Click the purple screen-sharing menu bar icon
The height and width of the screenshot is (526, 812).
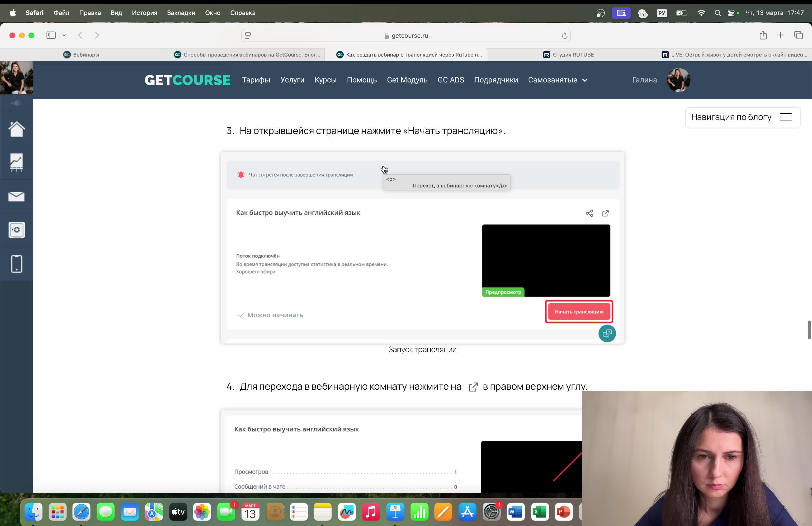click(621, 13)
